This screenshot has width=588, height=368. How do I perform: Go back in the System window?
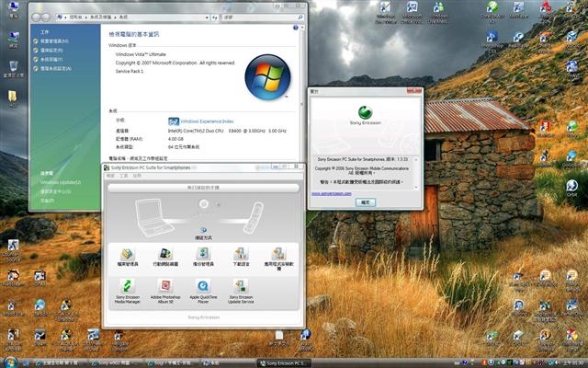pyautogui.click(x=36, y=17)
